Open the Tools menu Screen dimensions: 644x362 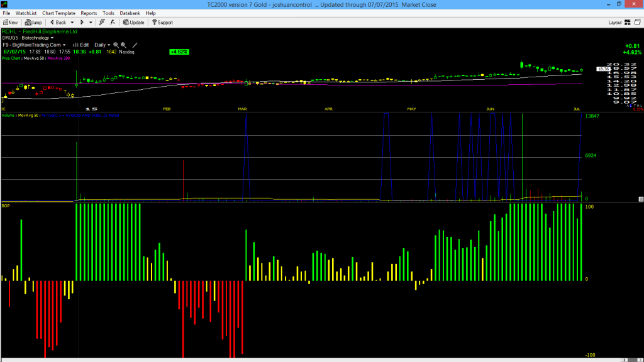tap(108, 13)
